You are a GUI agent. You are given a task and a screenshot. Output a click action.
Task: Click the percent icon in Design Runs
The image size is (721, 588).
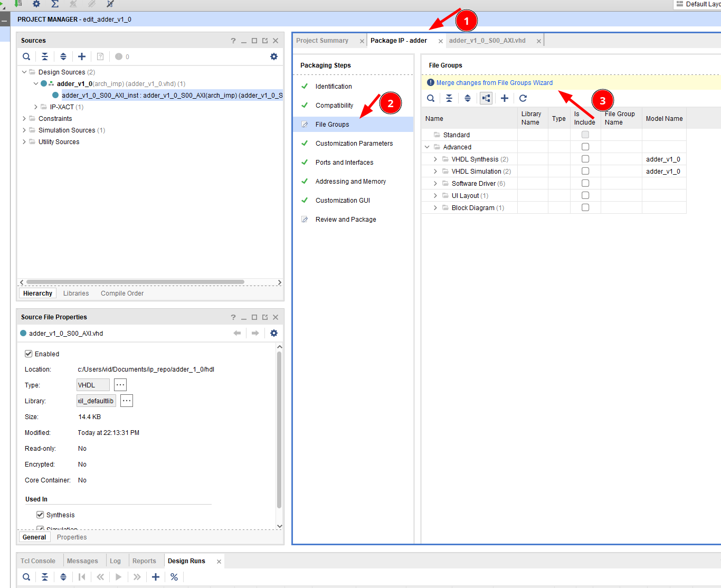174,577
